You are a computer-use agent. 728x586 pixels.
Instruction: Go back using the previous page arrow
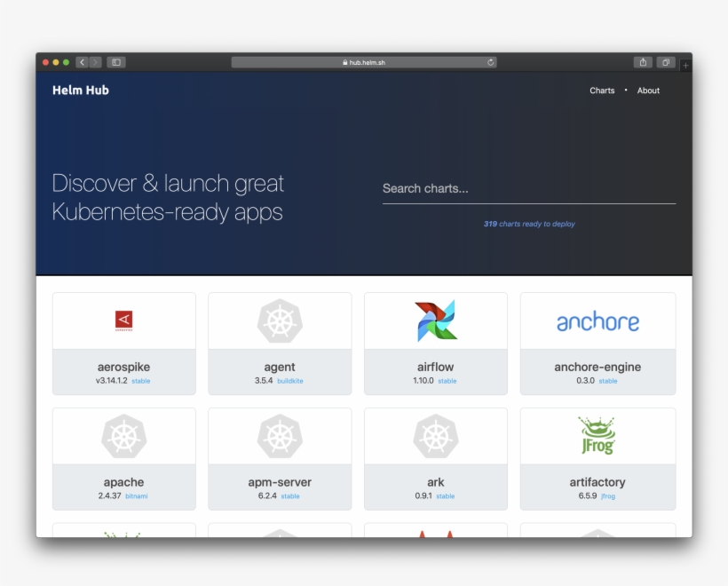(82, 62)
